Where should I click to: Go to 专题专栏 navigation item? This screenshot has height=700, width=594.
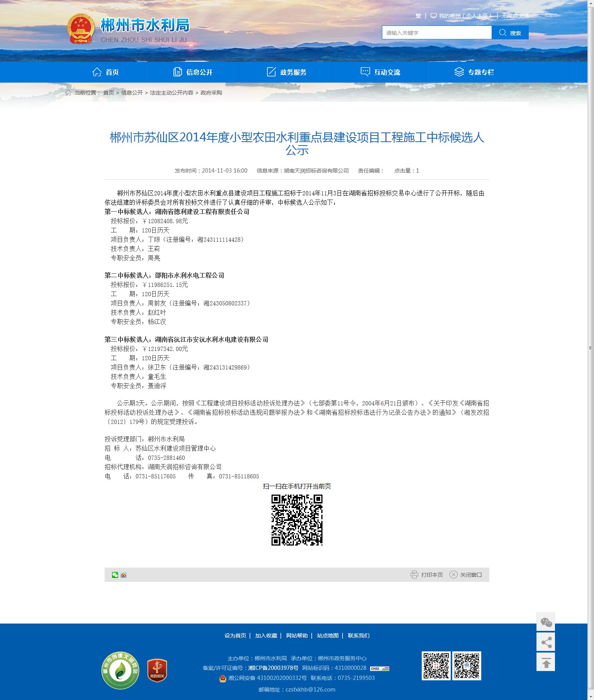click(x=474, y=72)
